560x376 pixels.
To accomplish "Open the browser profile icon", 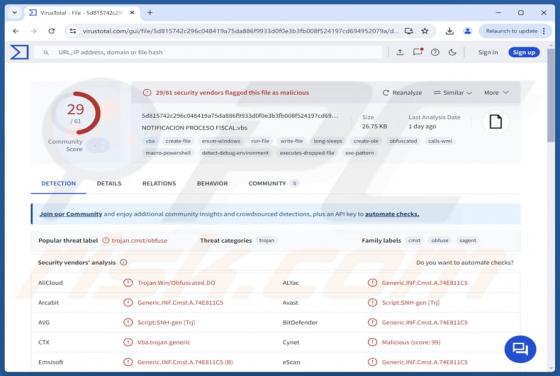I will [x=467, y=31].
